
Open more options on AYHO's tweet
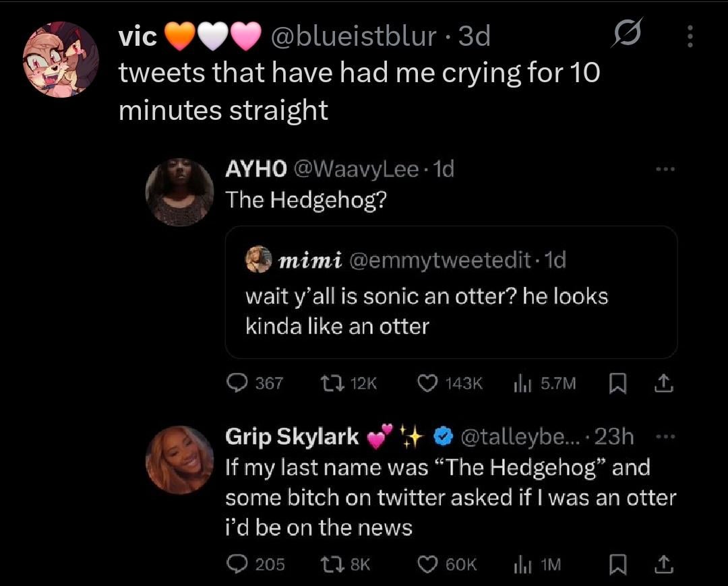(665, 169)
